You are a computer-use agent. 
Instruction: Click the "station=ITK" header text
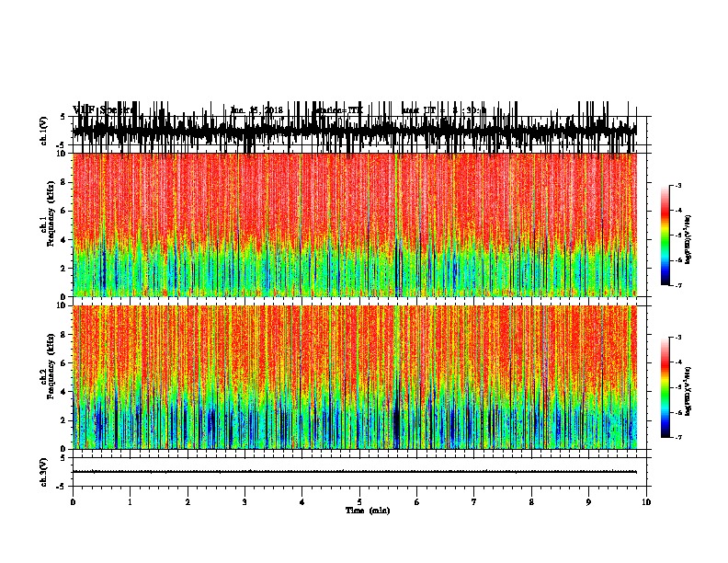point(339,110)
